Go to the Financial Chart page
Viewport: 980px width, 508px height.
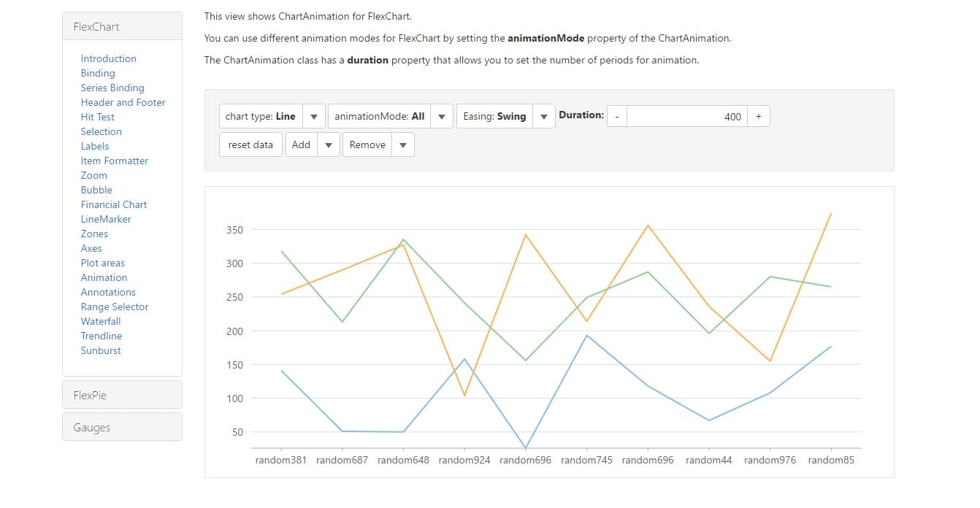click(113, 204)
